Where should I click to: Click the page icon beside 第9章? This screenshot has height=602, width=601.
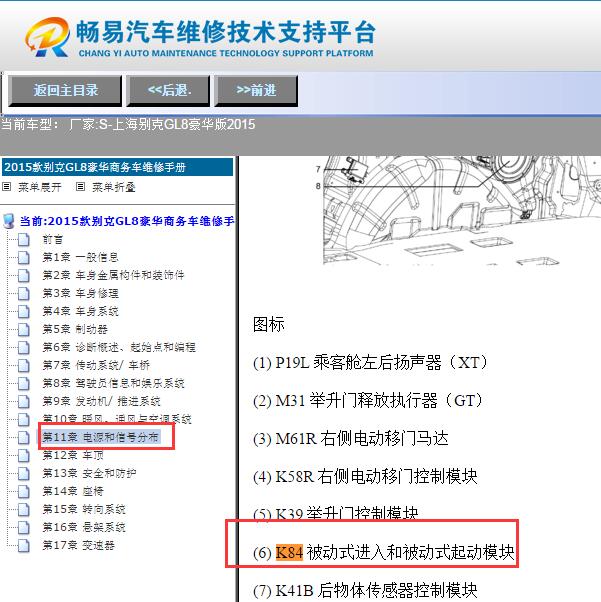pos(24,401)
